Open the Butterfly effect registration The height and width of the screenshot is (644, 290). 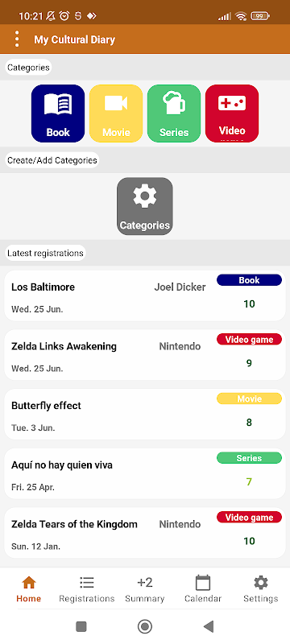(x=144, y=414)
